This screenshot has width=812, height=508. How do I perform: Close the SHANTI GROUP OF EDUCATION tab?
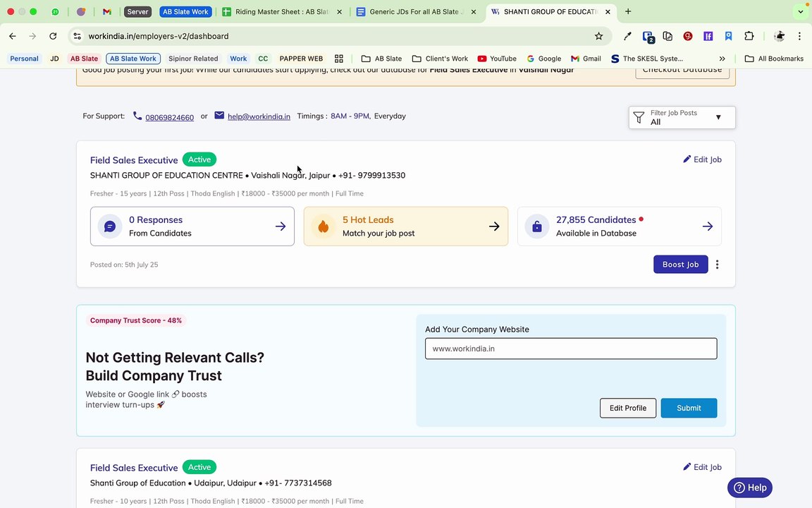tap(608, 12)
